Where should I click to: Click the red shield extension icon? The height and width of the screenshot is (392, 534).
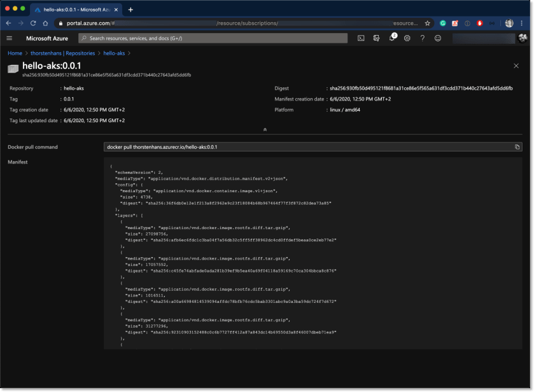coord(480,23)
